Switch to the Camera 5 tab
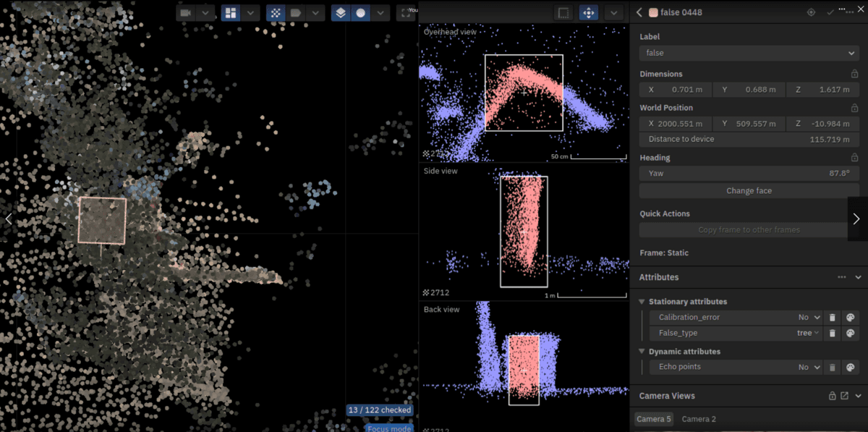Screen dimensions: 868x432 pos(654,419)
